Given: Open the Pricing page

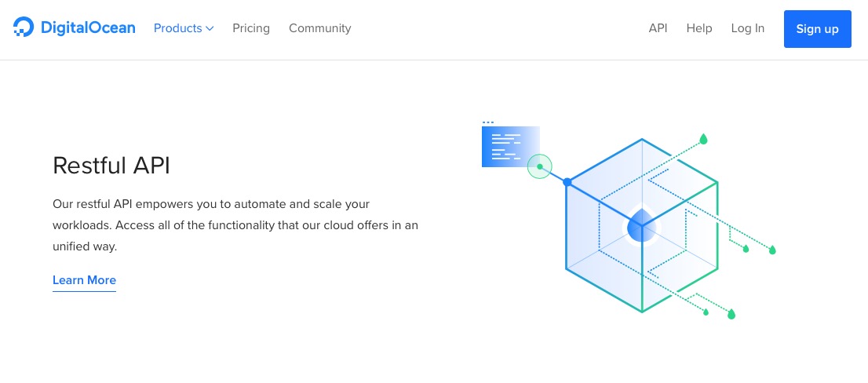Looking at the screenshot, I should pyautogui.click(x=251, y=28).
